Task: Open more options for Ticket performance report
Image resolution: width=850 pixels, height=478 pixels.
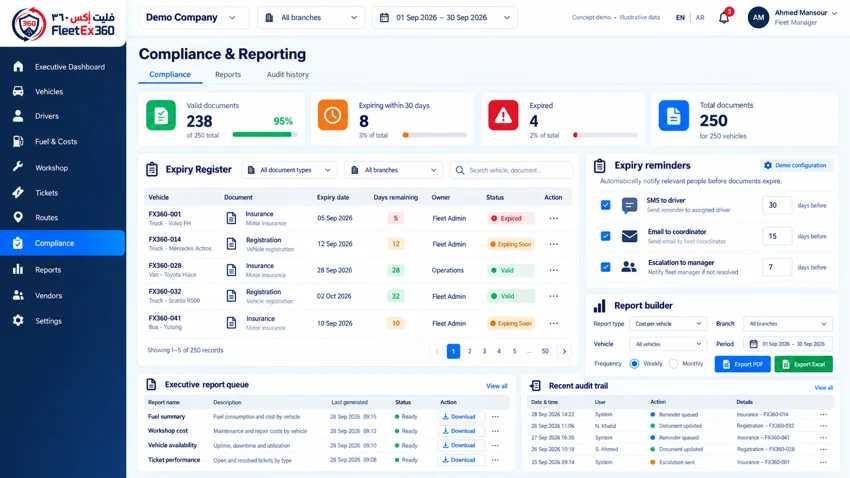Action: point(495,460)
